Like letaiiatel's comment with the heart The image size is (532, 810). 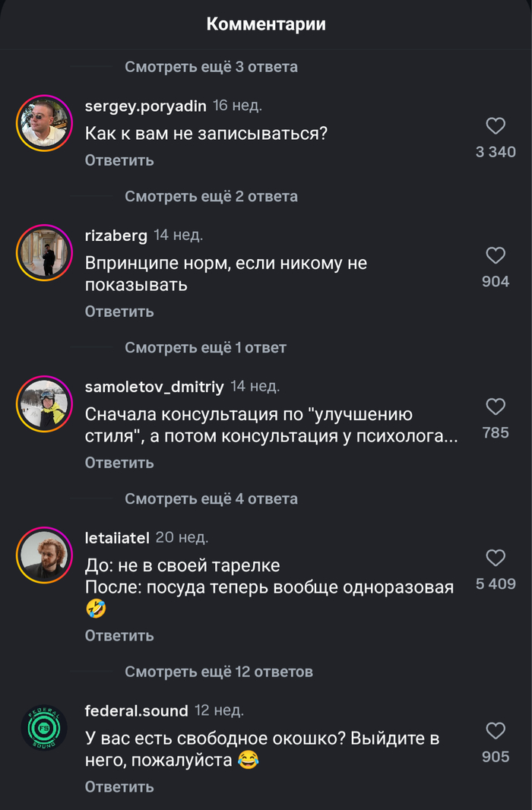point(496,558)
